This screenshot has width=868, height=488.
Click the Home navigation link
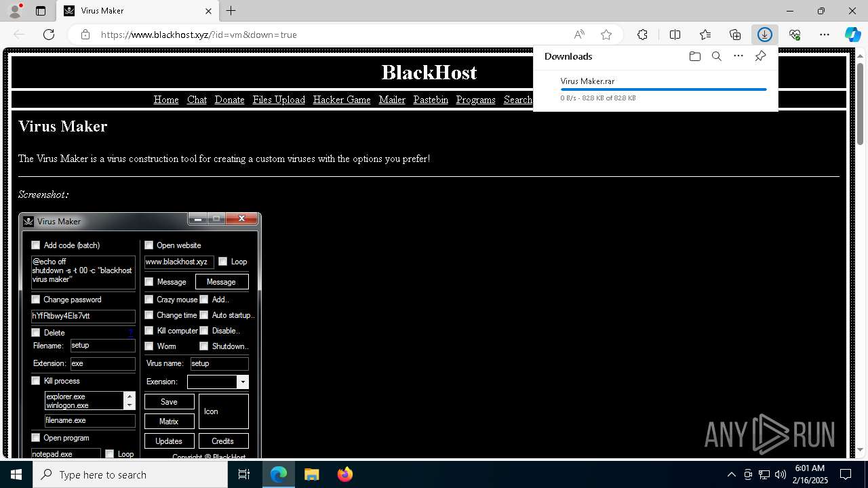(x=166, y=100)
